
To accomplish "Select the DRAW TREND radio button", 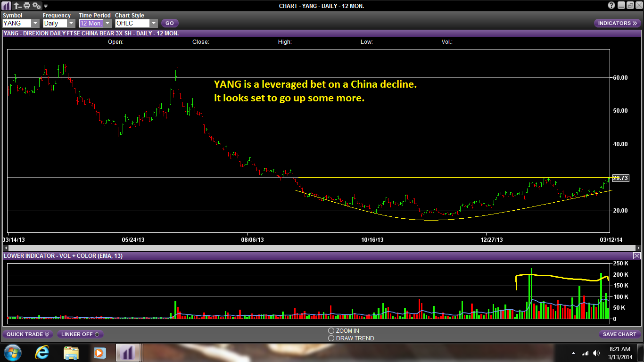I will tap(331, 338).
